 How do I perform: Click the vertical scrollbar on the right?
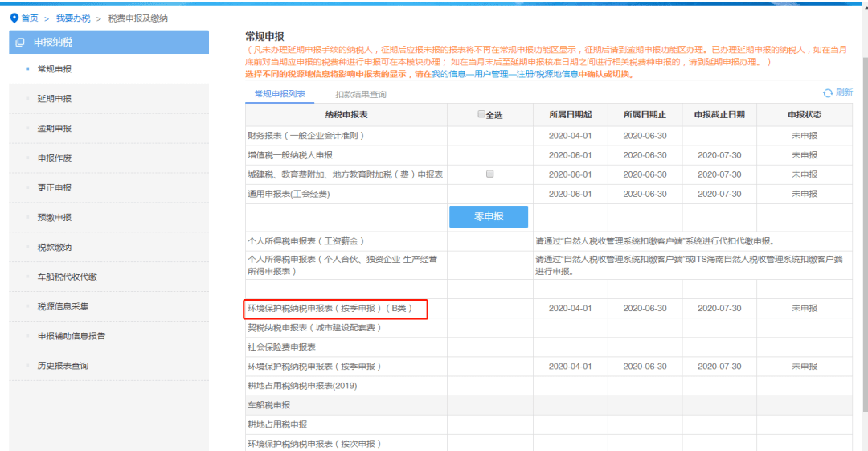pos(865,211)
